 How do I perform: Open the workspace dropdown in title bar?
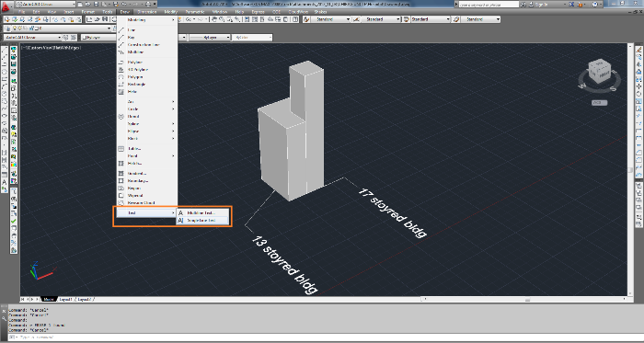(45, 4)
